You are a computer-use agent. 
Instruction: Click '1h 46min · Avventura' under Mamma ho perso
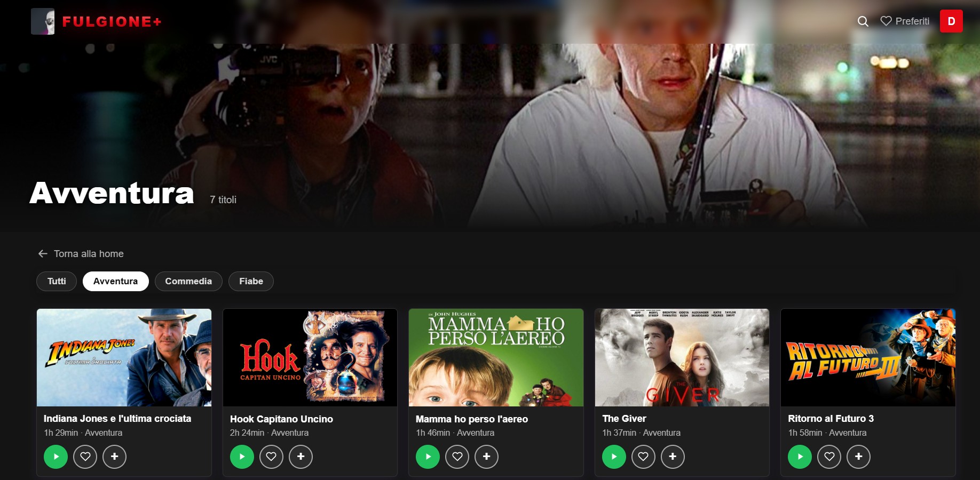(455, 433)
